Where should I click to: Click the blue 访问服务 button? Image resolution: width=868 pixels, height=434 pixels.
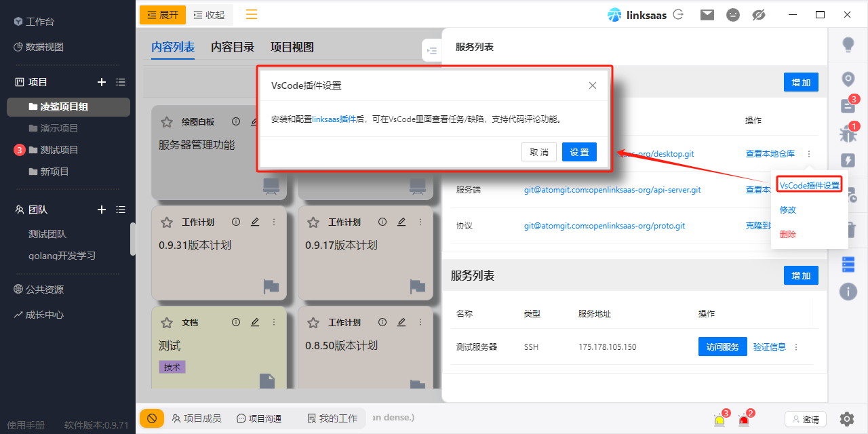point(723,347)
